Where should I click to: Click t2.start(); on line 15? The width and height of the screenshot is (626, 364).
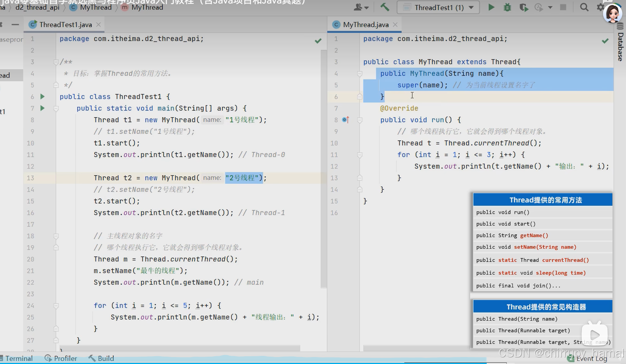(x=117, y=201)
